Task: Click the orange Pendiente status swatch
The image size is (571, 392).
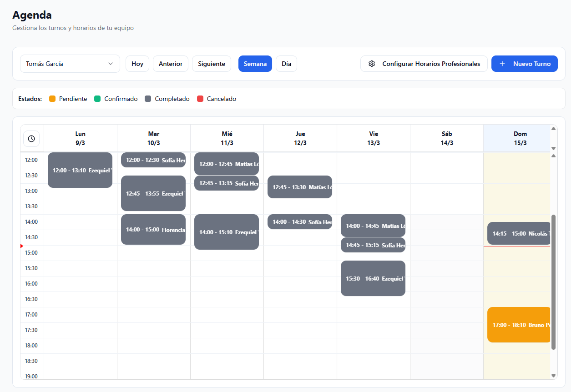Action: pyautogui.click(x=52, y=99)
